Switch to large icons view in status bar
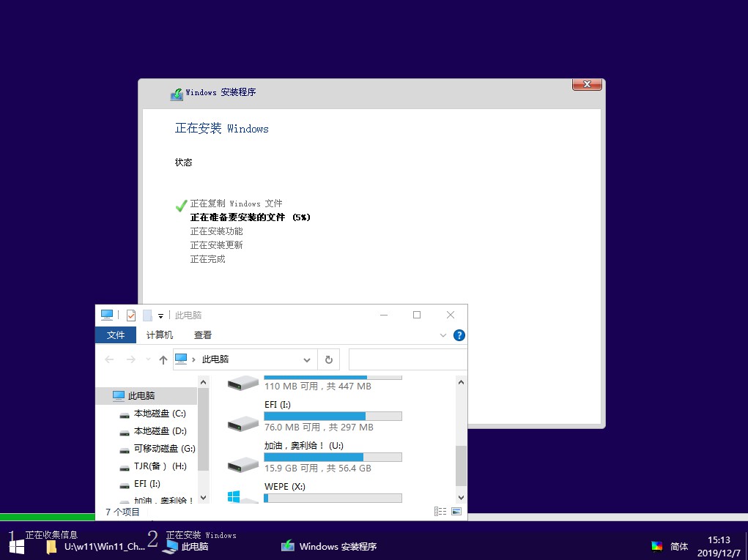Viewport: 748px width, 560px height. point(456,512)
